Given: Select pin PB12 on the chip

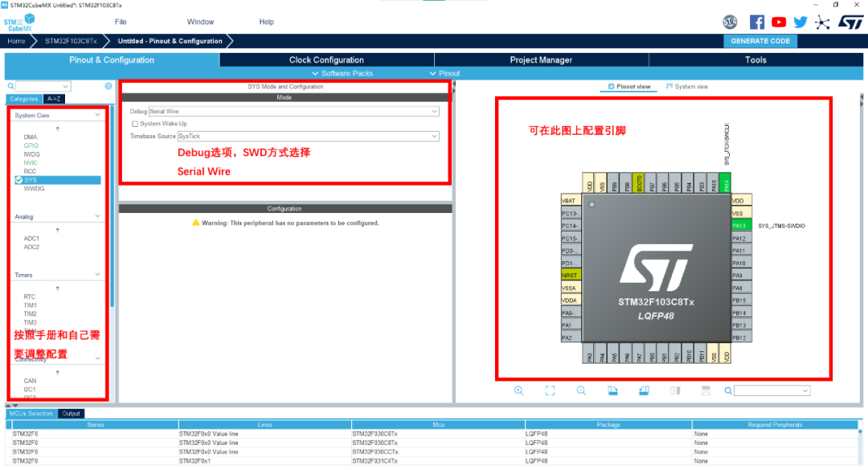Looking at the screenshot, I should tap(742, 337).
